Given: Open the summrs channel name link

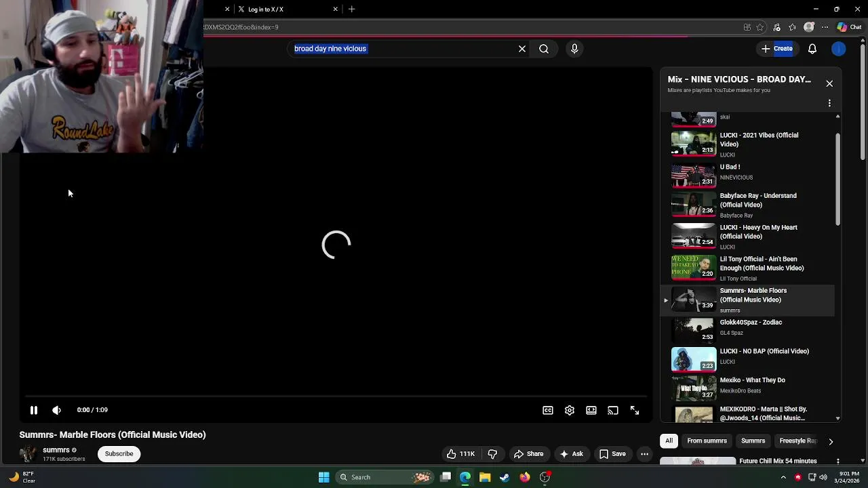Looking at the screenshot, I should point(56,450).
